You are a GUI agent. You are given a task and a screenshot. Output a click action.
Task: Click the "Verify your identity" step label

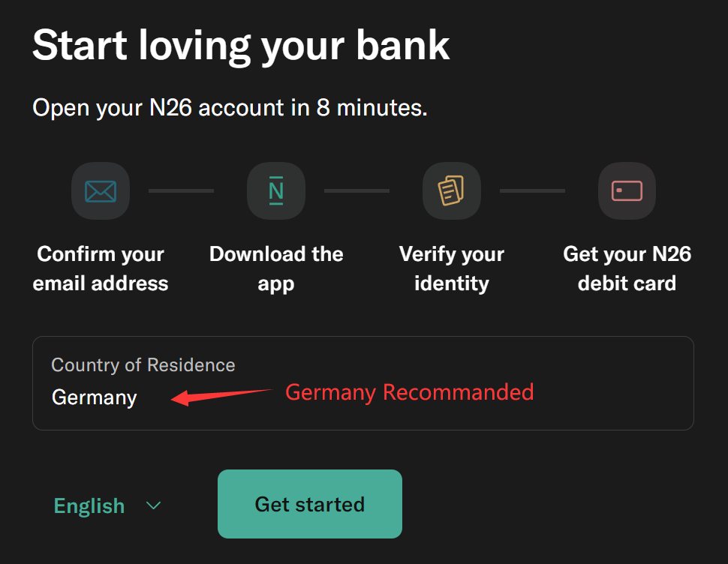[x=451, y=268]
